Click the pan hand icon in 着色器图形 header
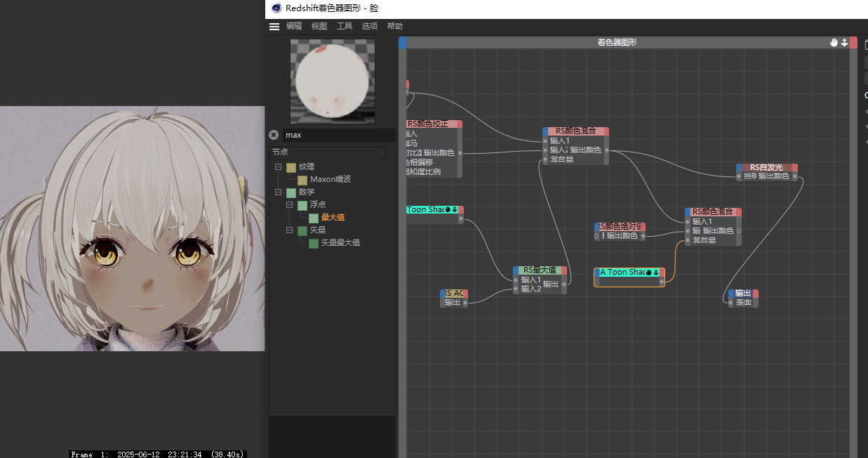Viewport: 868px width, 458px height. click(x=834, y=43)
